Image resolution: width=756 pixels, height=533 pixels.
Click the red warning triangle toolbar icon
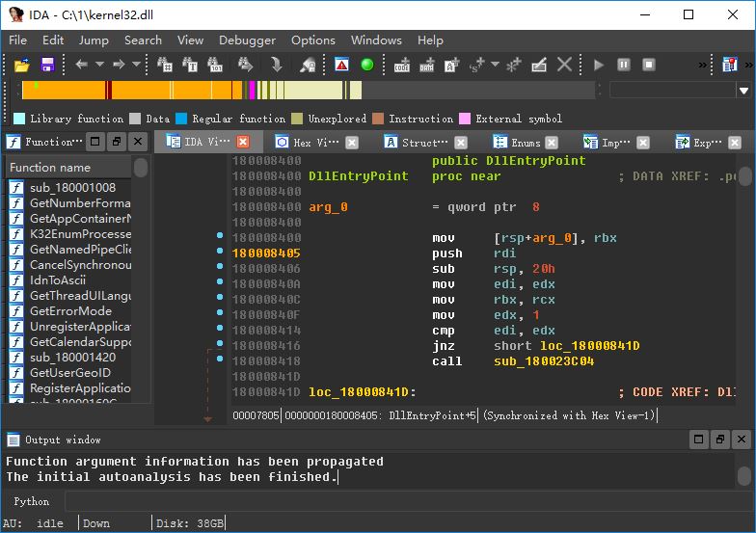(x=341, y=65)
